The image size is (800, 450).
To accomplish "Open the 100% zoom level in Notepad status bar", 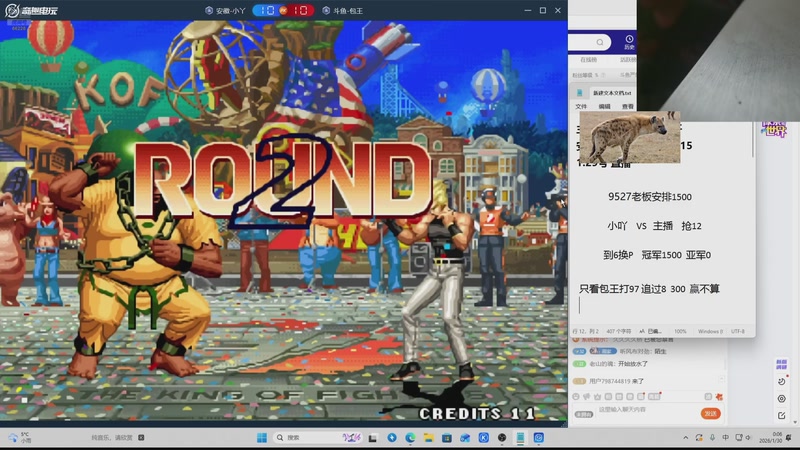I will pos(680,332).
